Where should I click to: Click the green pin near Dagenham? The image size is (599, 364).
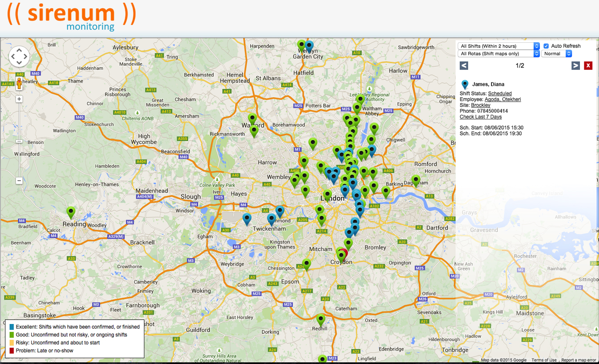416,180
